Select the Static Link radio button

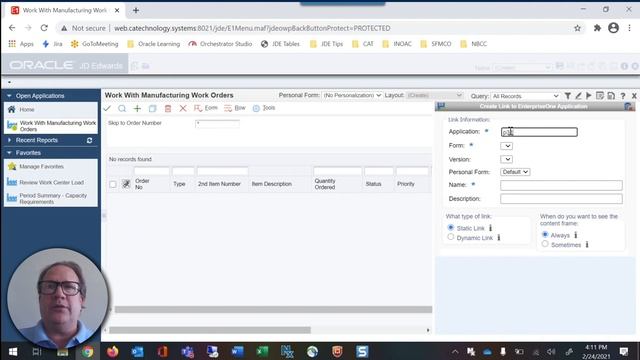[451, 227]
